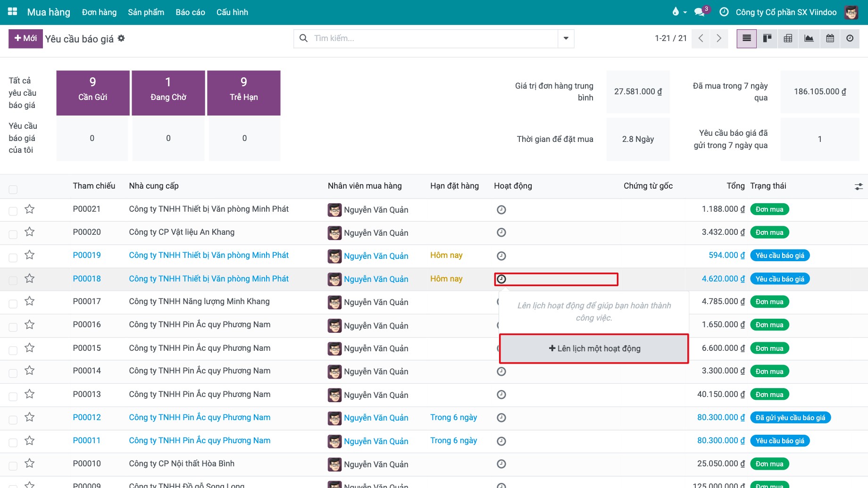Open activity clock for P00021
Image resolution: width=868 pixels, height=488 pixels.
pyautogui.click(x=501, y=210)
